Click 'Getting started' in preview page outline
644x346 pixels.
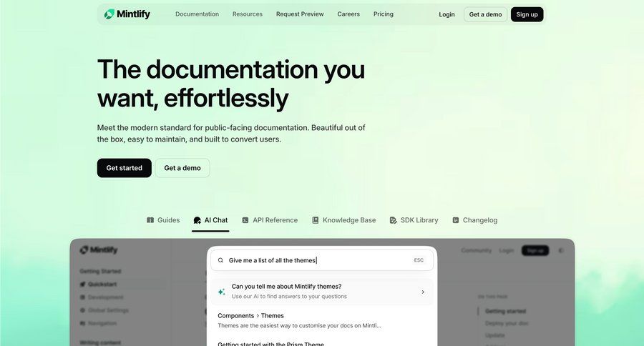pyautogui.click(x=506, y=311)
